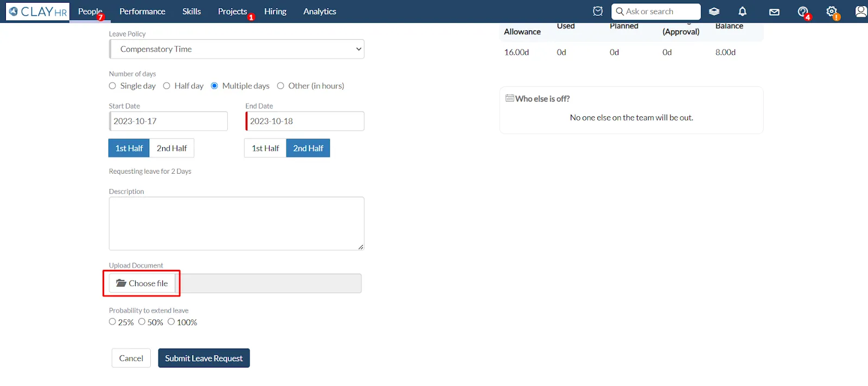This screenshot has width=868, height=386.
Task: Open the ClayHR logo home link
Action: click(37, 11)
